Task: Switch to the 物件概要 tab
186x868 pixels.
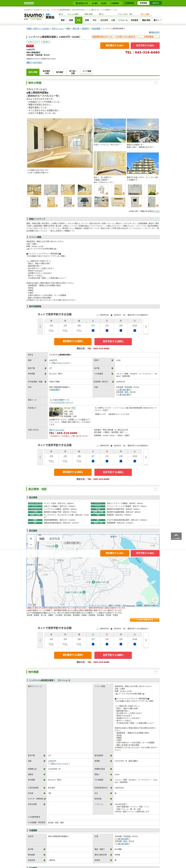Action: tap(59, 72)
